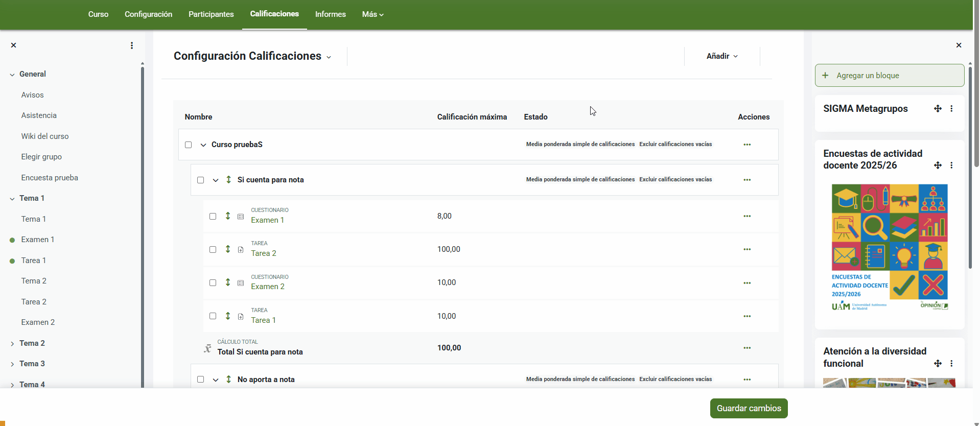Open options menu of Encuestas de actividad block

(x=951, y=165)
